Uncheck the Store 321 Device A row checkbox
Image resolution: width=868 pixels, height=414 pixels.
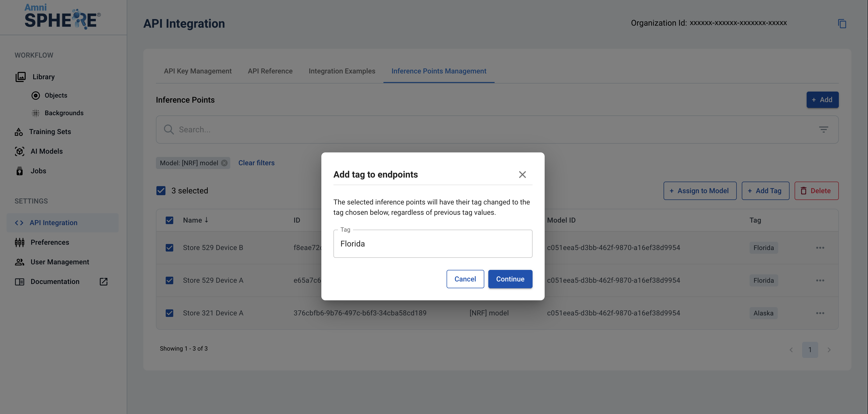(x=169, y=313)
